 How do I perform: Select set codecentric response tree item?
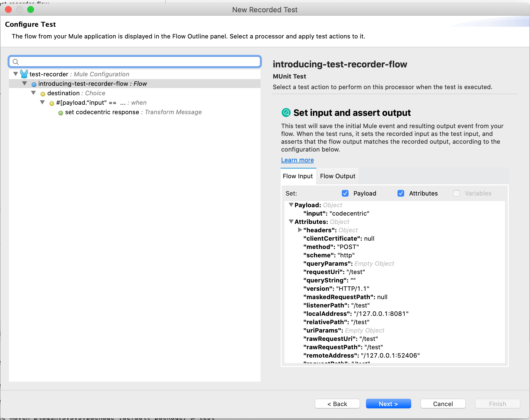(102, 112)
